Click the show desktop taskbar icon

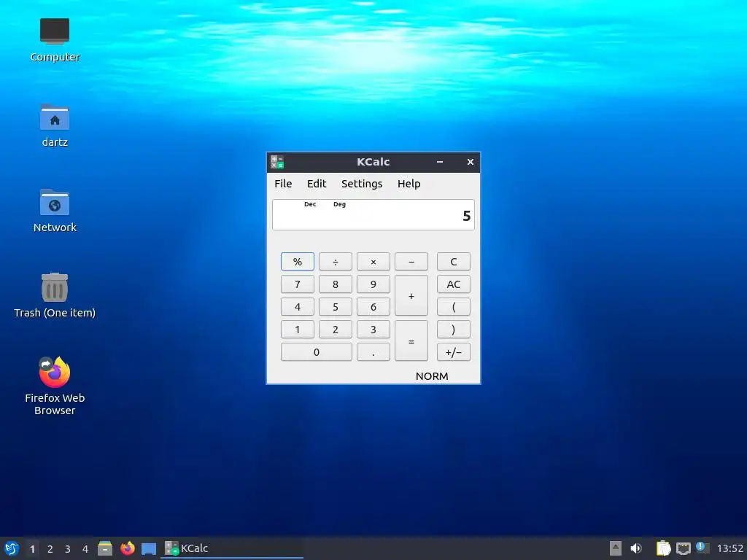[x=149, y=548]
